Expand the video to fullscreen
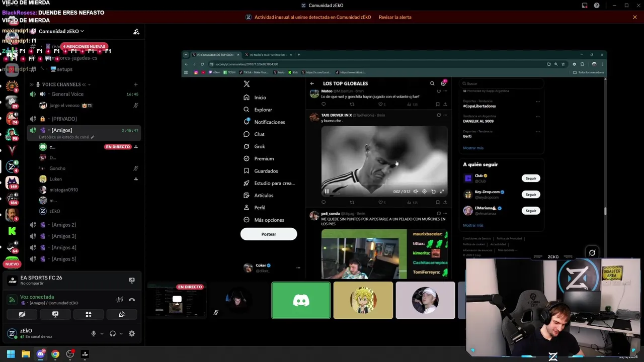This screenshot has height=362, width=644. tap(442, 192)
